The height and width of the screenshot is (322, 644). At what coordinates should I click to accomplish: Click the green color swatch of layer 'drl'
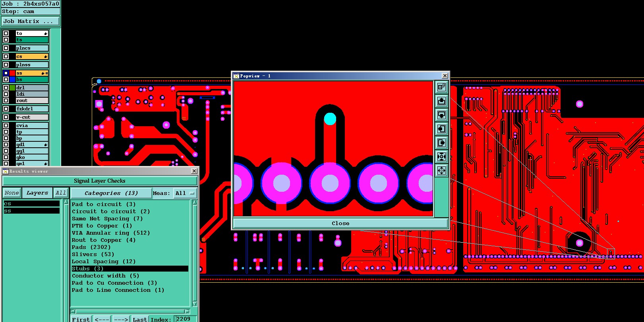click(x=12, y=88)
